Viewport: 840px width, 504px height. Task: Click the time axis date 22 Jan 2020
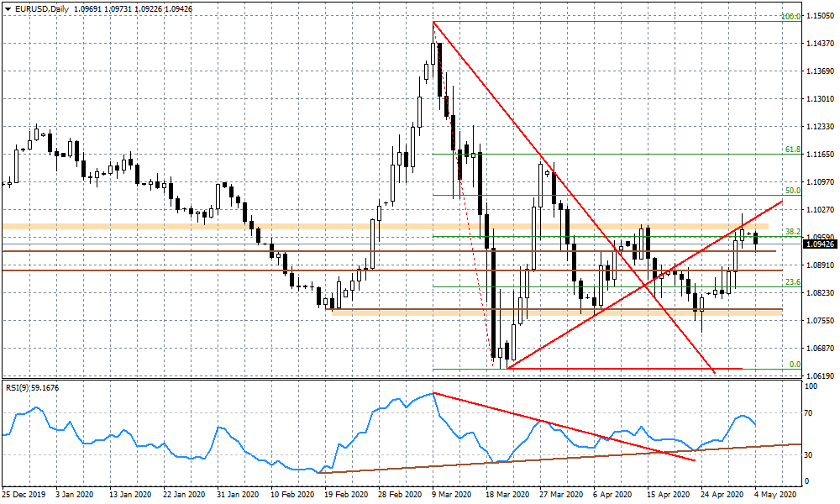pos(184,495)
